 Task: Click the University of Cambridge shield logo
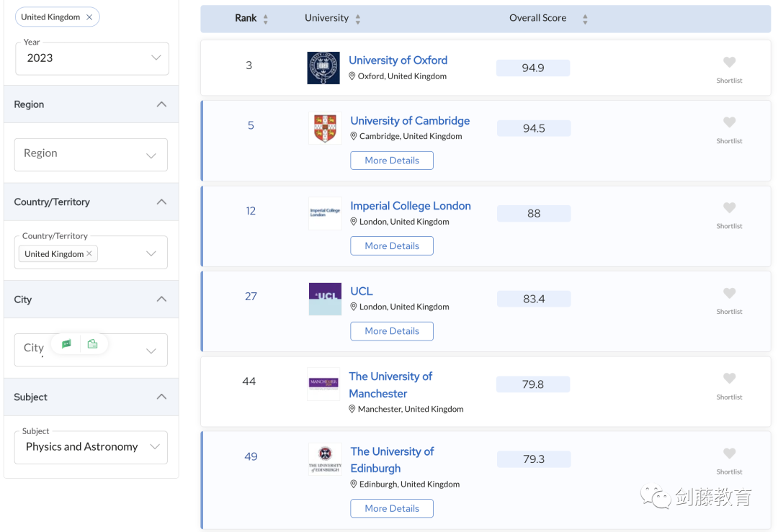click(325, 128)
